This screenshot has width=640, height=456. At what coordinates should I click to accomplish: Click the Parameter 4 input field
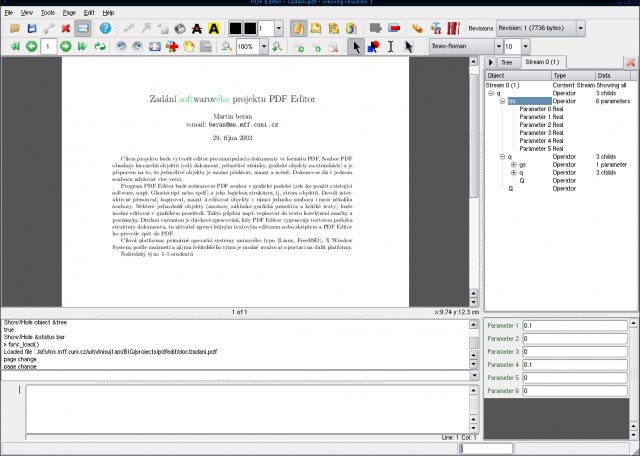pyautogui.click(x=575, y=365)
